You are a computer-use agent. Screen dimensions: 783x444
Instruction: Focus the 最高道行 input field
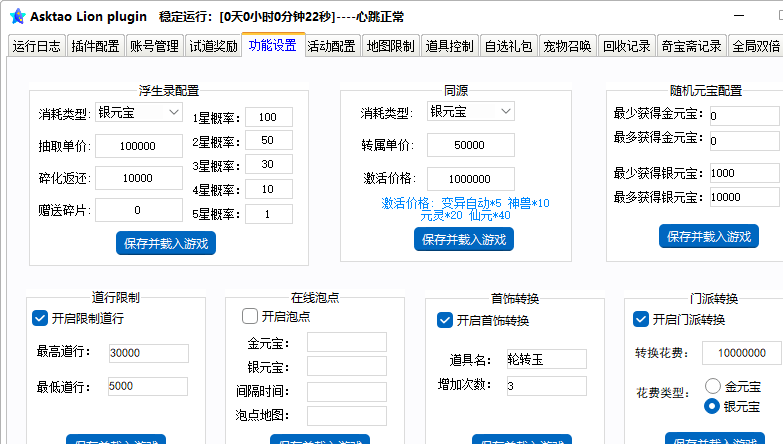tap(149, 353)
